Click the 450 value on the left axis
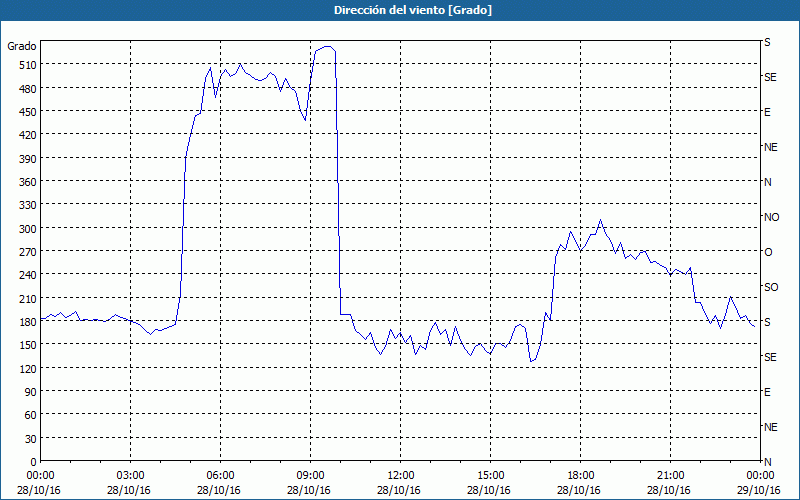 pyautogui.click(x=28, y=112)
